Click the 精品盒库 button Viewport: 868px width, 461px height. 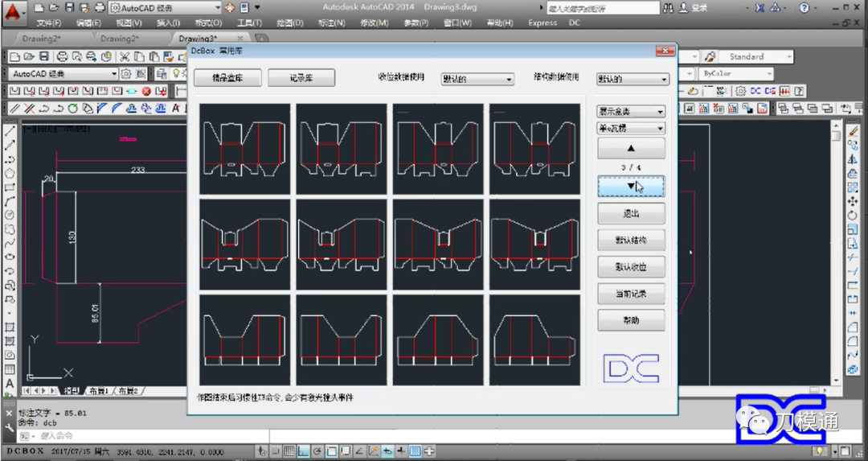[x=227, y=78]
